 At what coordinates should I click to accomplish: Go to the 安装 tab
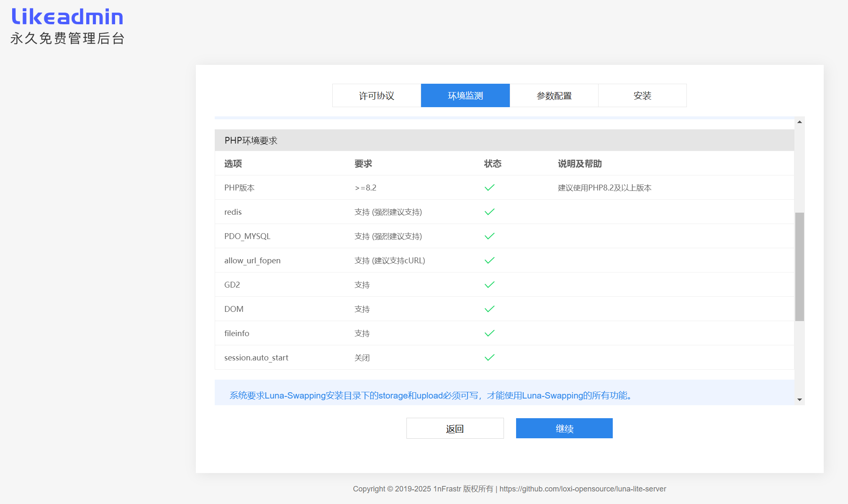[x=642, y=95]
